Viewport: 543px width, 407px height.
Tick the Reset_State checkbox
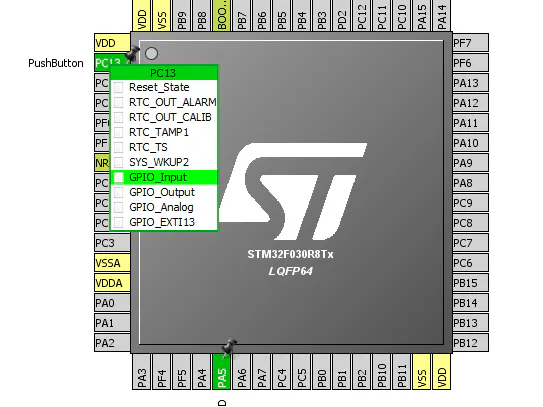click(118, 87)
